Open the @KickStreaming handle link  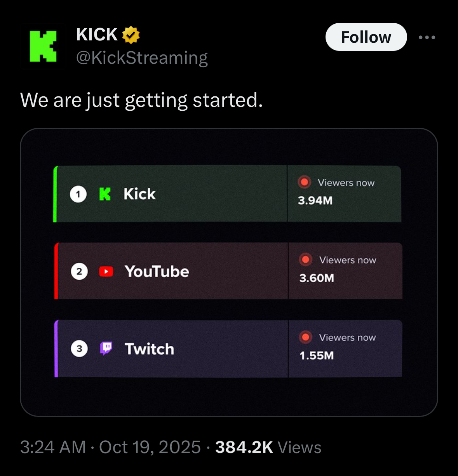[142, 58]
